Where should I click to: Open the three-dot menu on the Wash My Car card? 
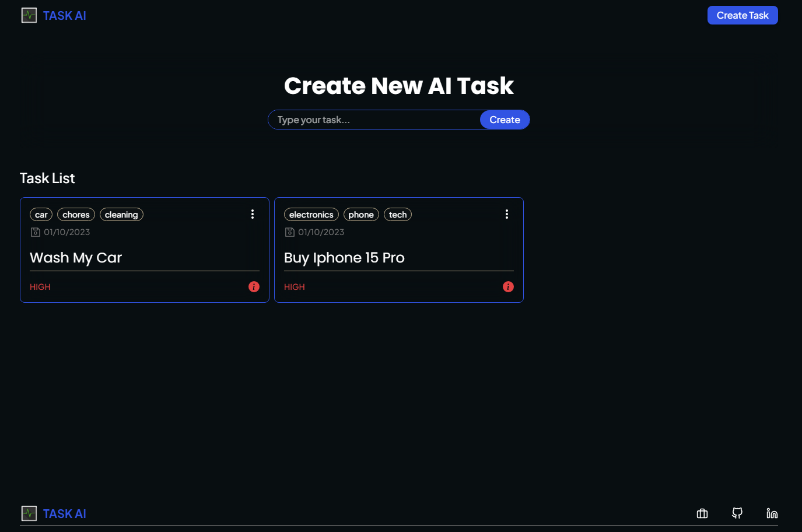253,214
